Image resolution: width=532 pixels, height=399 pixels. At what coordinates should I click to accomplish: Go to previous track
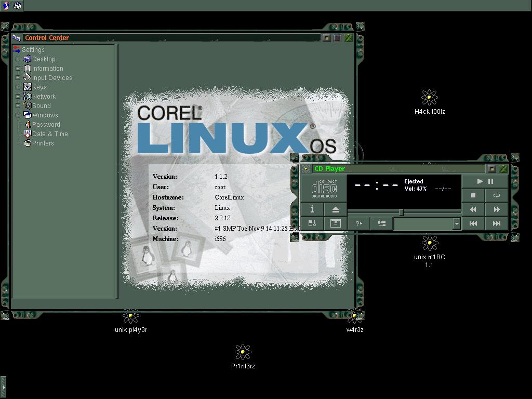[473, 223]
